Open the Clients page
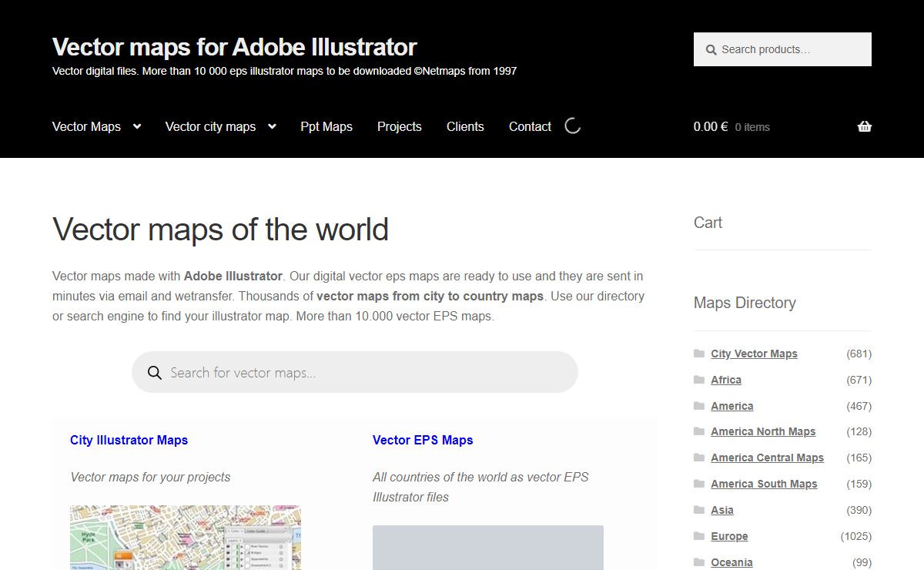 [x=465, y=126]
